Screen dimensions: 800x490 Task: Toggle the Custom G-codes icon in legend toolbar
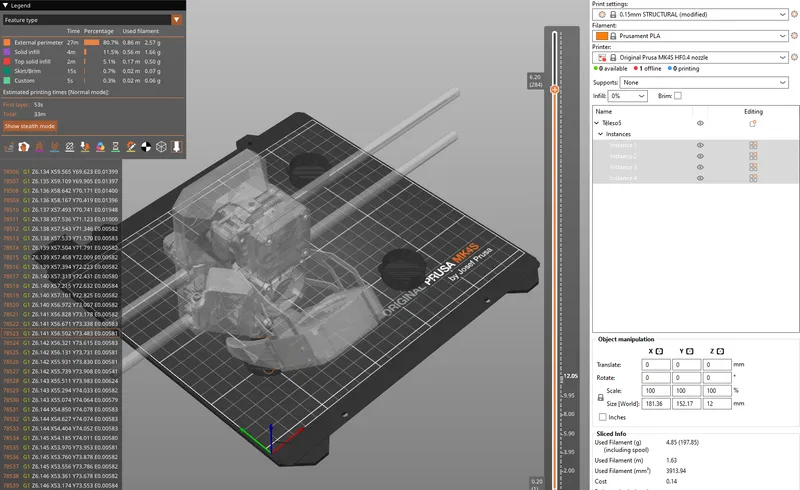131,147
